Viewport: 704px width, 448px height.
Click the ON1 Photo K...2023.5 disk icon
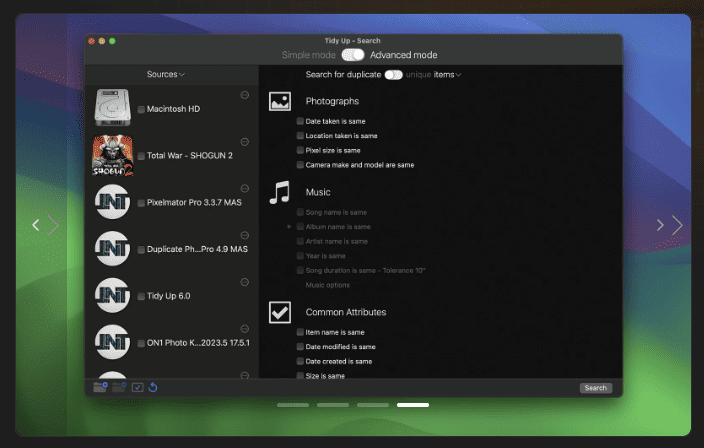click(x=113, y=342)
